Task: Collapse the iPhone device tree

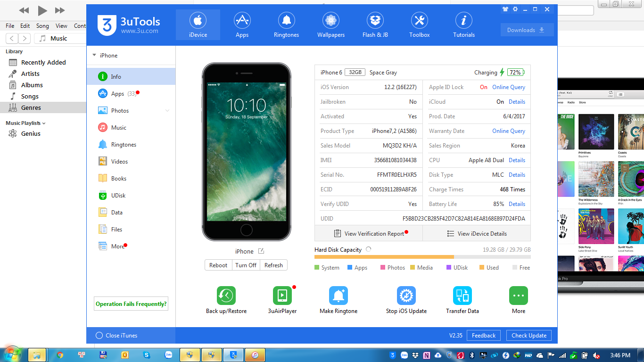Action: (x=94, y=56)
